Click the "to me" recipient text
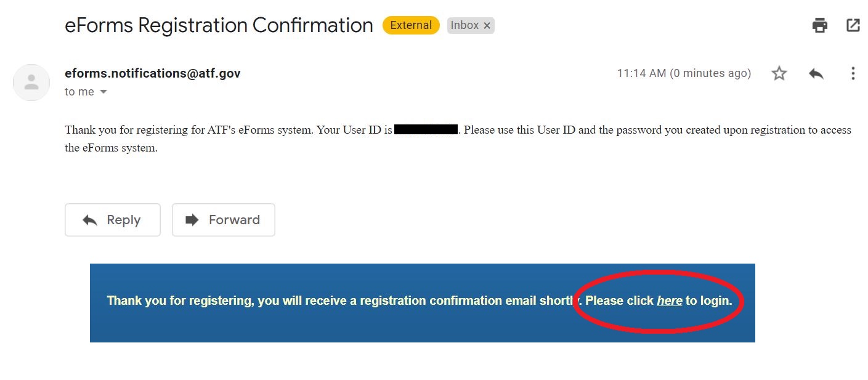This screenshot has height=380, width=868. 79,92
